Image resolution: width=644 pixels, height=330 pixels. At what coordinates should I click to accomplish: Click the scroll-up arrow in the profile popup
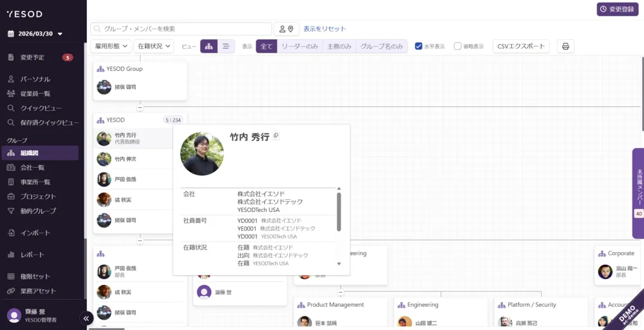coord(339,189)
